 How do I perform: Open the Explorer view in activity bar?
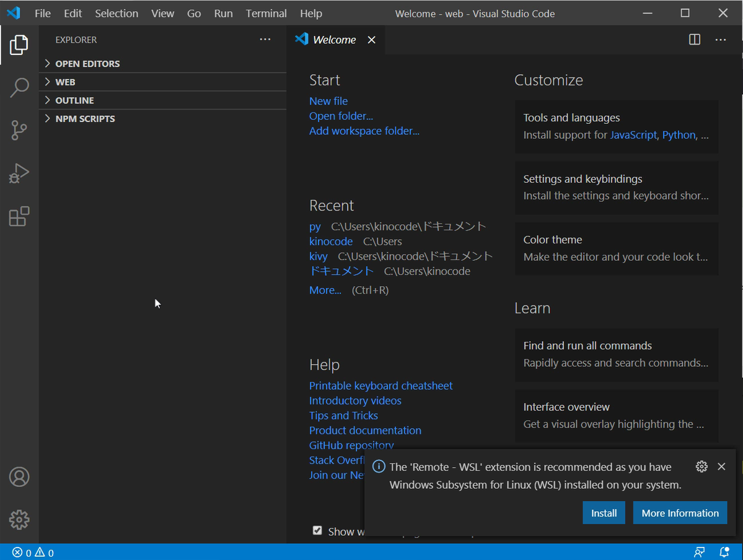click(x=19, y=45)
